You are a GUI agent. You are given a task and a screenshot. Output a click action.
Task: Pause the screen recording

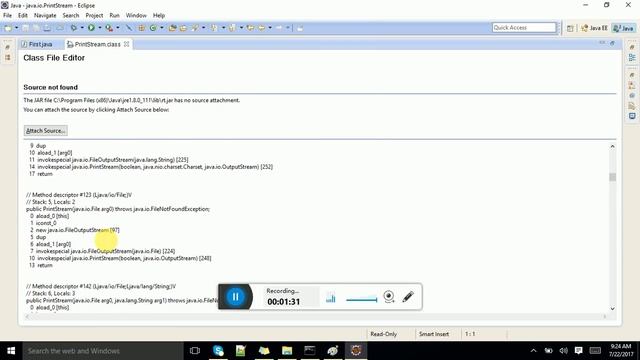pos(235,296)
